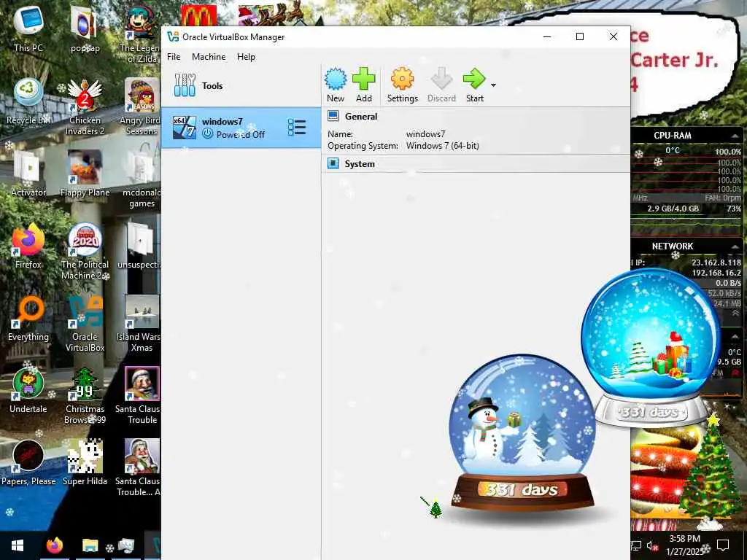Viewport: 747px width, 560px height.
Task: Click the gifts snow globe countdown gadget
Action: click(650, 348)
